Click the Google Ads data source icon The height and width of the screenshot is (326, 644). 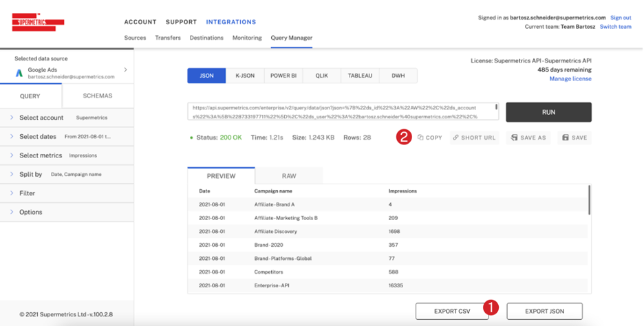coord(19,73)
